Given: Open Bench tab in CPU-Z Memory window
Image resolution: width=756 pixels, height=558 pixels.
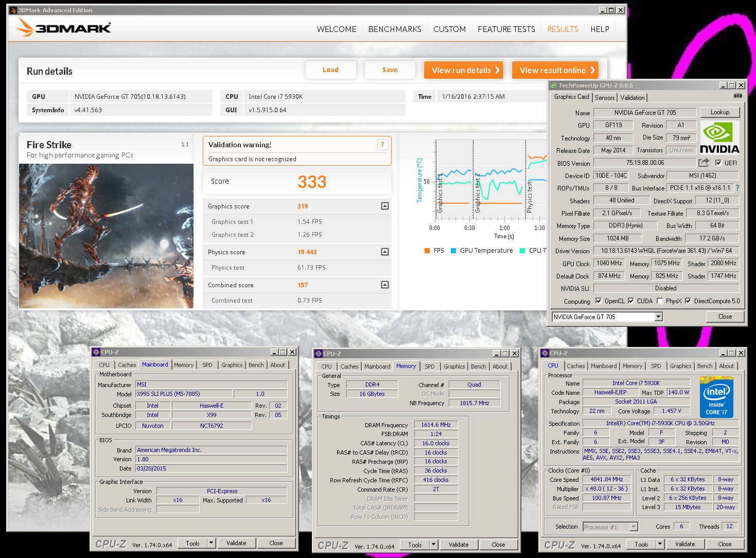Looking at the screenshot, I should [478, 367].
